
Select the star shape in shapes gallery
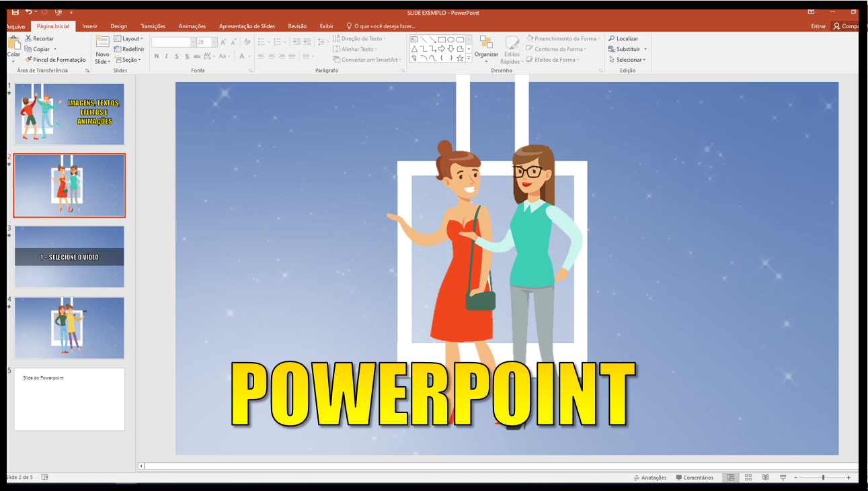click(x=460, y=58)
